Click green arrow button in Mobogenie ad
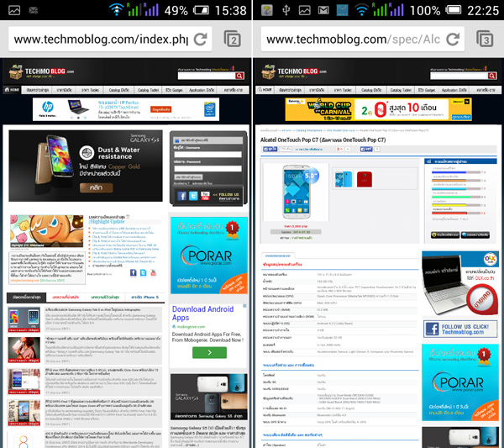 [x=209, y=352]
